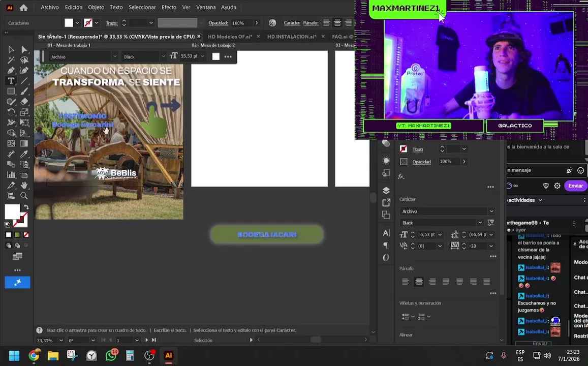Select the Paintbrush tool
The height and width of the screenshot is (366, 588).
tap(24, 91)
